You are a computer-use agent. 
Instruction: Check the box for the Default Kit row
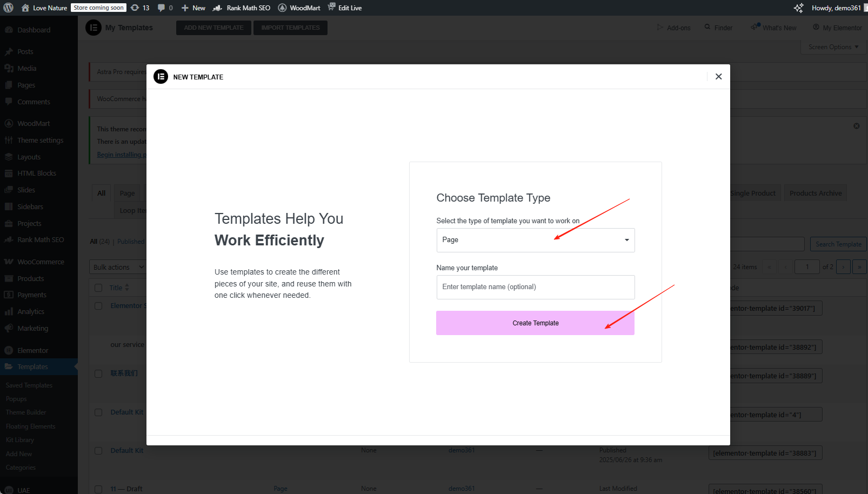(98, 412)
